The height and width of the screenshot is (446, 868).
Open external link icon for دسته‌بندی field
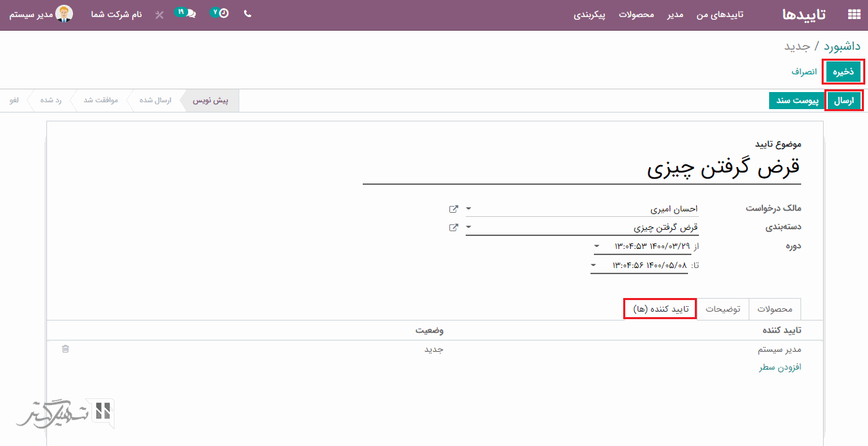click(453, 228)
